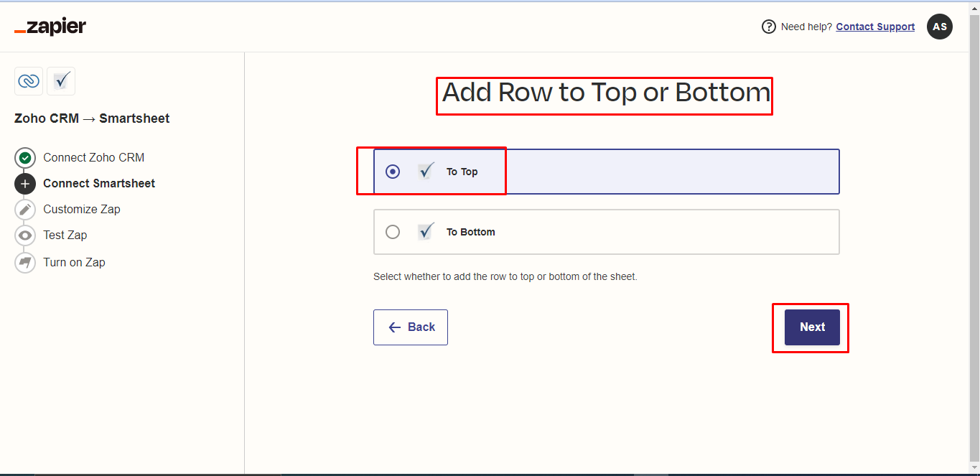Click the Need help? text
The image size is (980, 476).
pos(807,27)
